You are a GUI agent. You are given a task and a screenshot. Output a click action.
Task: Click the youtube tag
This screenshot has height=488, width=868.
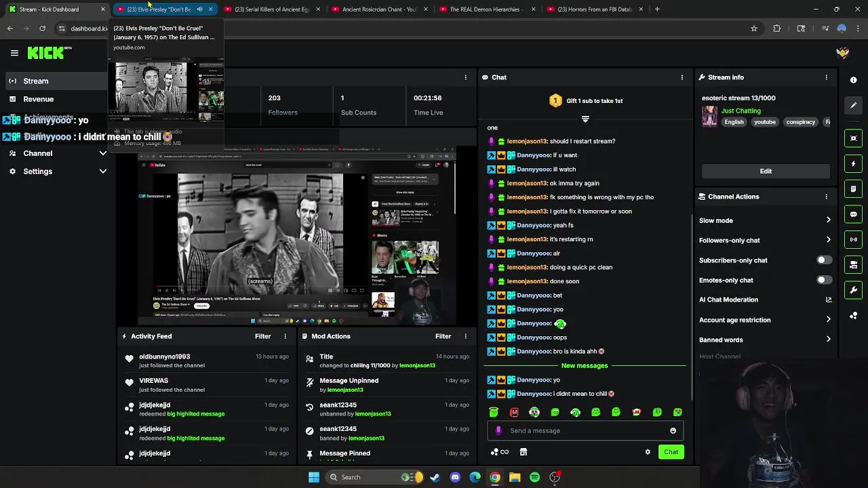click(x=765, y=122)
